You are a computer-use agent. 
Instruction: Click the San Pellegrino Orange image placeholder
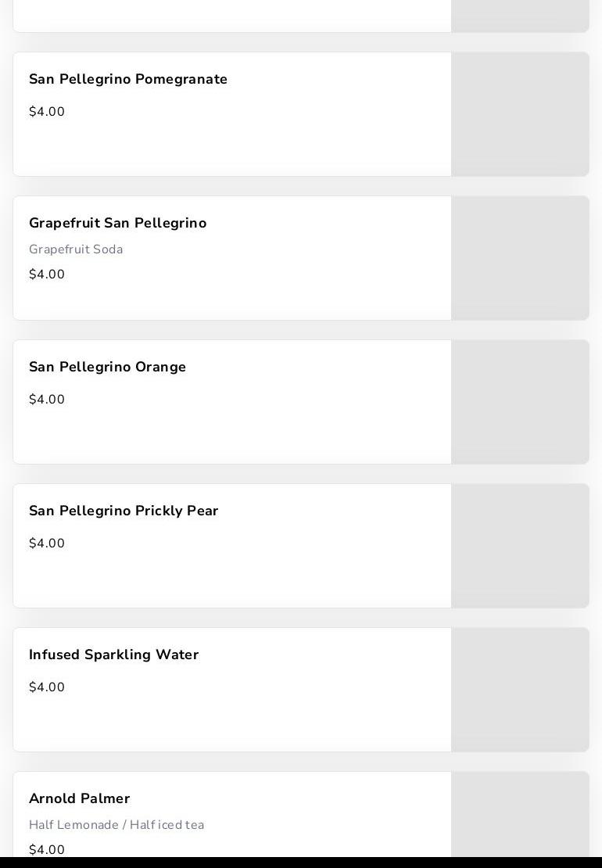point(520,402)
